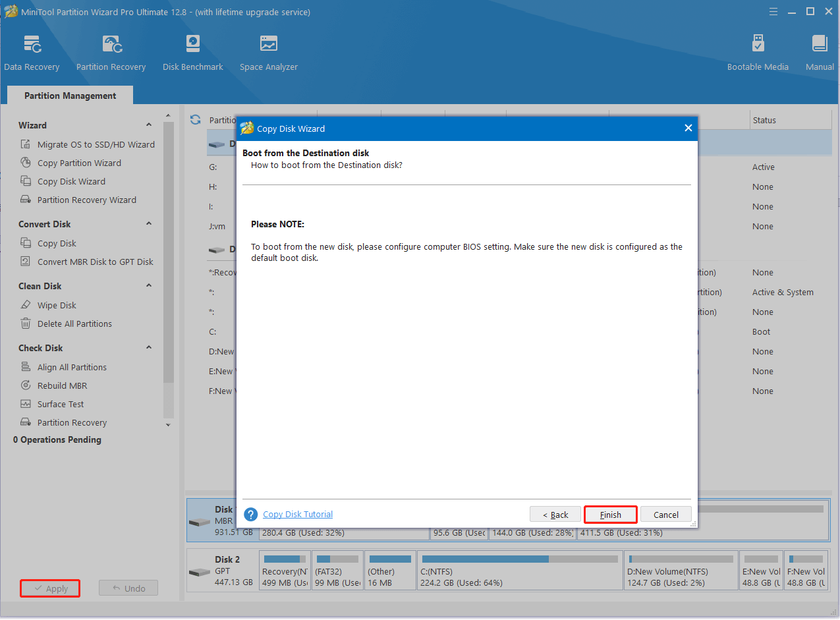Open the Copy Disk Tutorial link
840x620 pixels.
coord(297,515)
